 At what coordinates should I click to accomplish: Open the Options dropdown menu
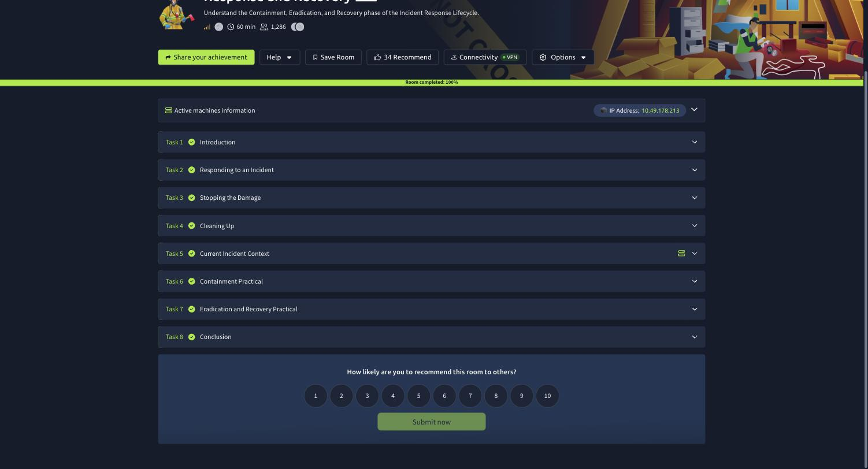tap(563, 57)
